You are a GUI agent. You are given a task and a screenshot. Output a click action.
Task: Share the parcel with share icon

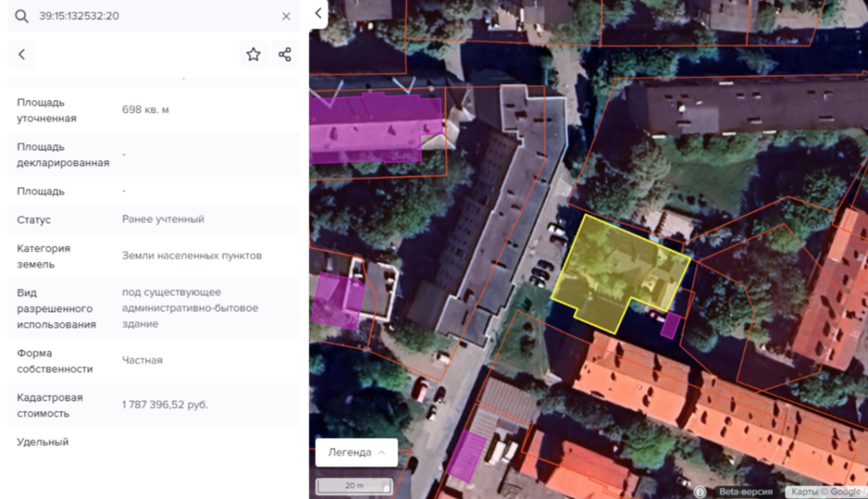point(285,54)
